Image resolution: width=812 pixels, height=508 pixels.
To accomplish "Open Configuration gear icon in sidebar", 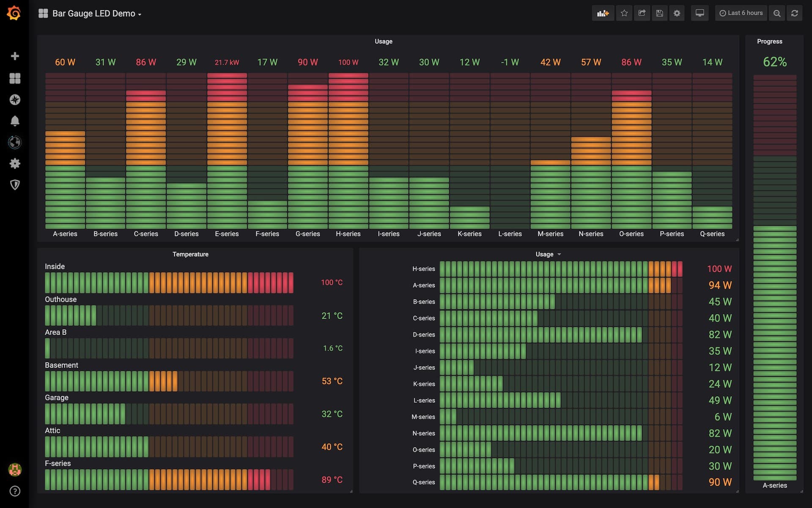I will (15, 163).
